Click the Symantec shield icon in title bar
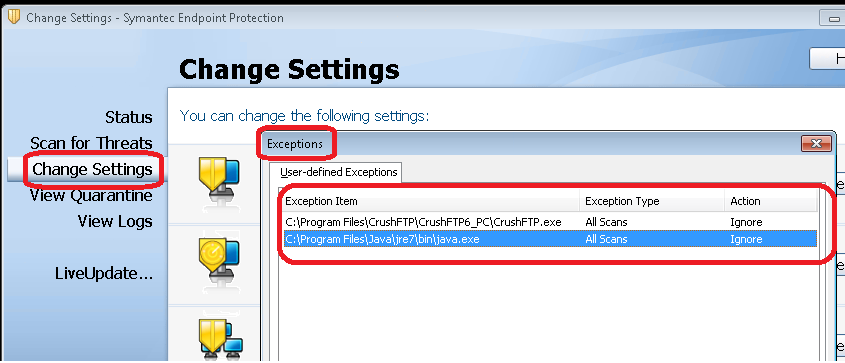 (14, 17)
